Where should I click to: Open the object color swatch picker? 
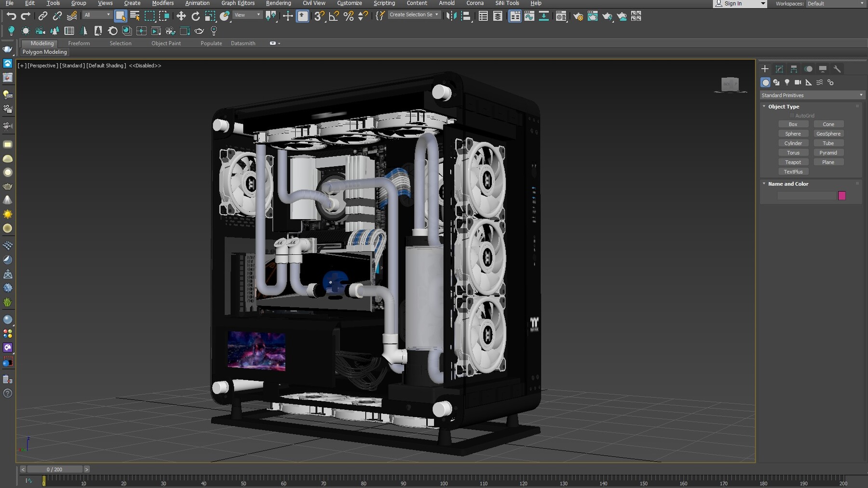(841, 196)
